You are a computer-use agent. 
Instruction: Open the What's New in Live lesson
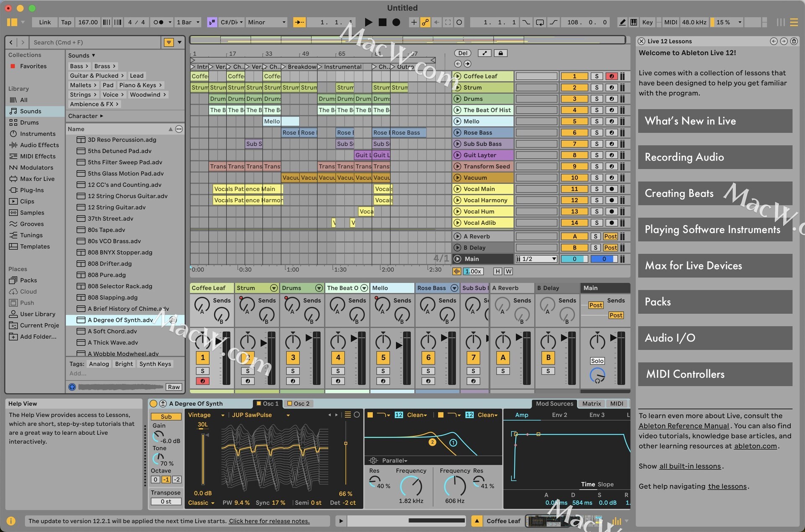tap(715, 121)
